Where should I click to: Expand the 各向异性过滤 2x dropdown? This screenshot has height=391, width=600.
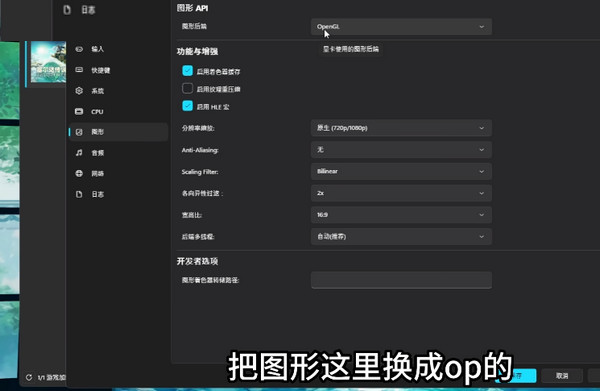(x=401, y=193)
